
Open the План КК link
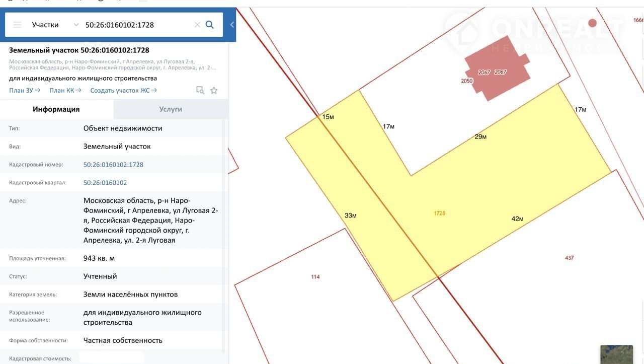tap(65, 91)
